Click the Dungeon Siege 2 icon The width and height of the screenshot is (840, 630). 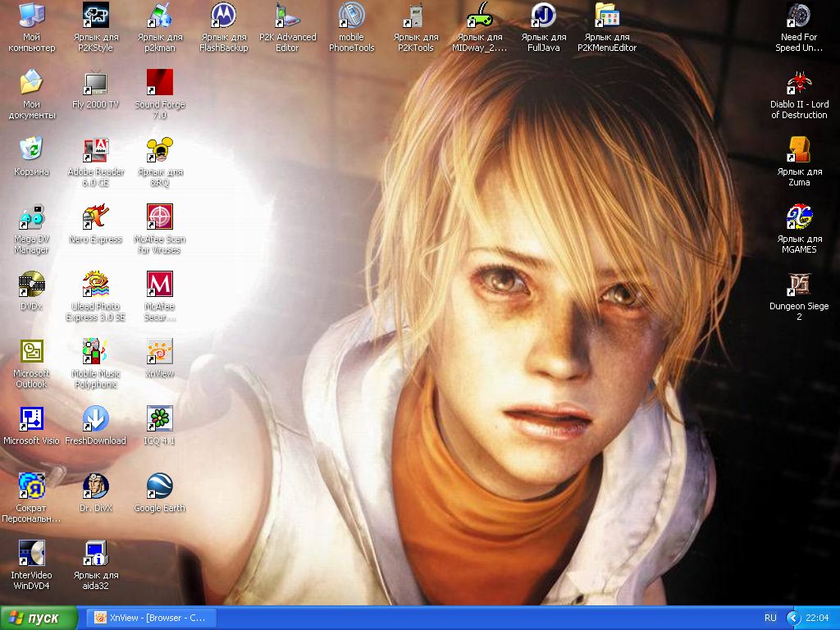(x=799, y=284)
